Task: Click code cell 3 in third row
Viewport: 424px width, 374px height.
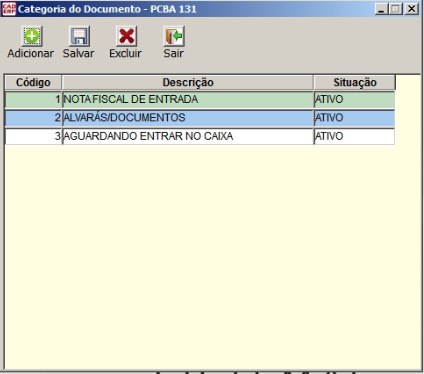Action: pyautogui.click(x=33, y=136)
